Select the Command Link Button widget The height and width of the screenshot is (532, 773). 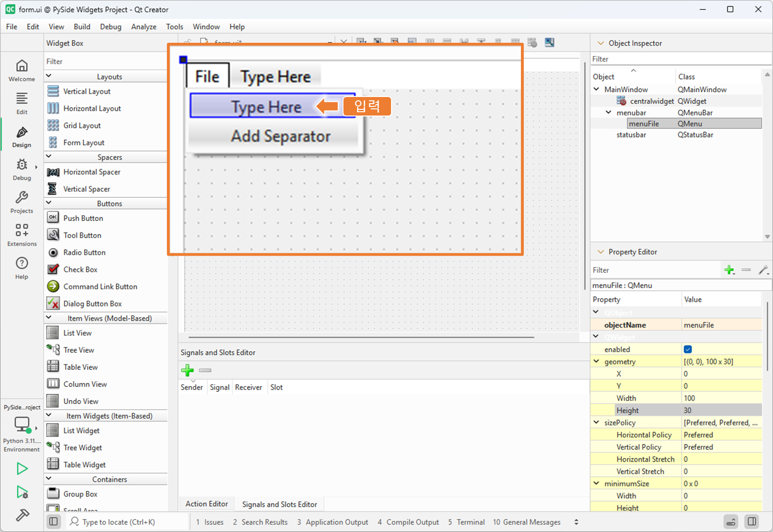(100, 287)
